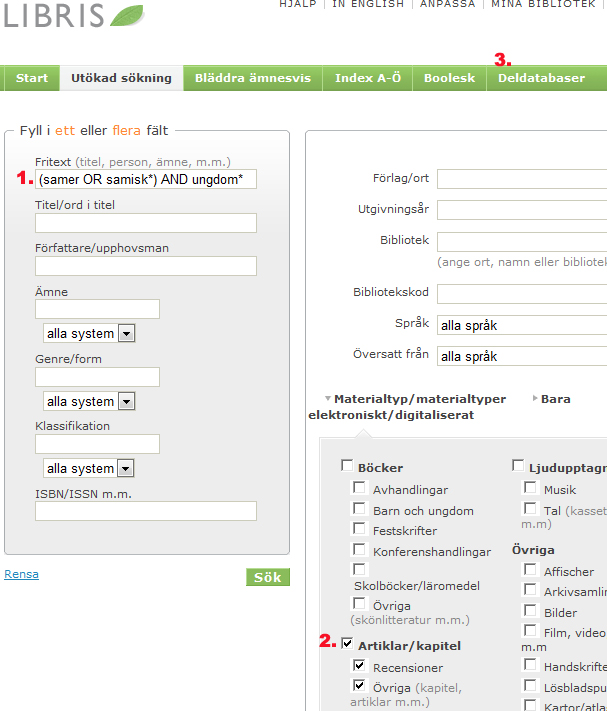Viewport: 607px width, 711px height.
Task: Uncheck the Artiklar/kapitel checkbox
Action: tap(347, 643)
